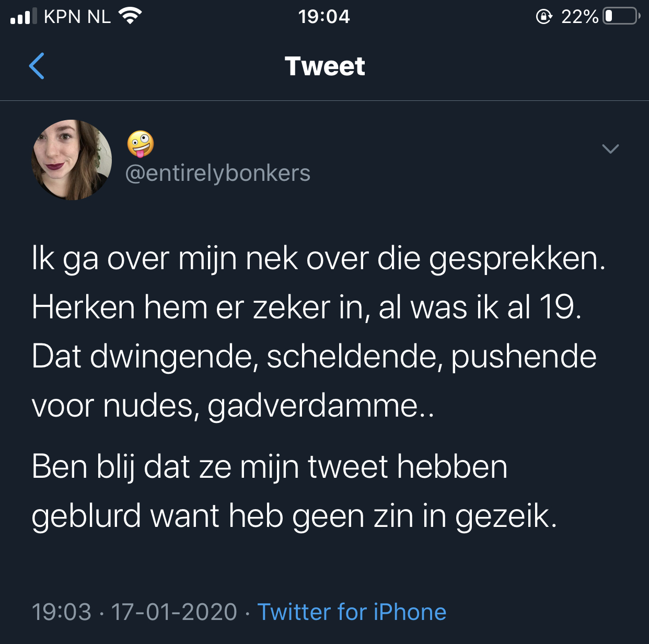Tap the paragraph starting with "Ben blij dat"
The height and width of the screenshot is (644, 649).
coord(294,491)
